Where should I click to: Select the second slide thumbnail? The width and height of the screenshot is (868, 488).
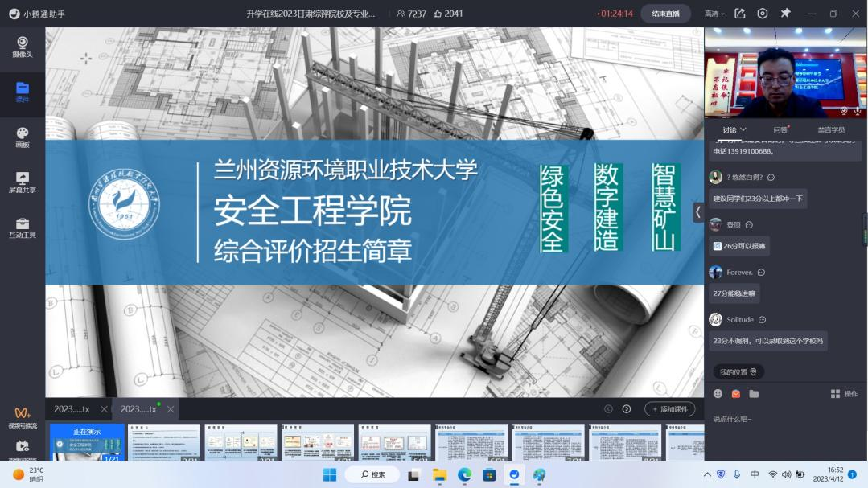pyautogui.click(x=164, y=442)
